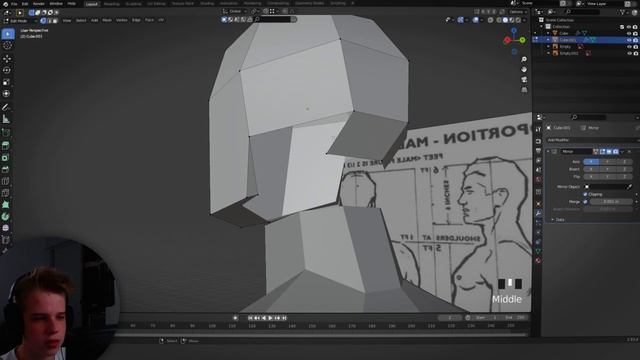Enable Bisect Y in Mirror modifier
The width and height of the screenshot is (640, 360).
click(607, 169)
